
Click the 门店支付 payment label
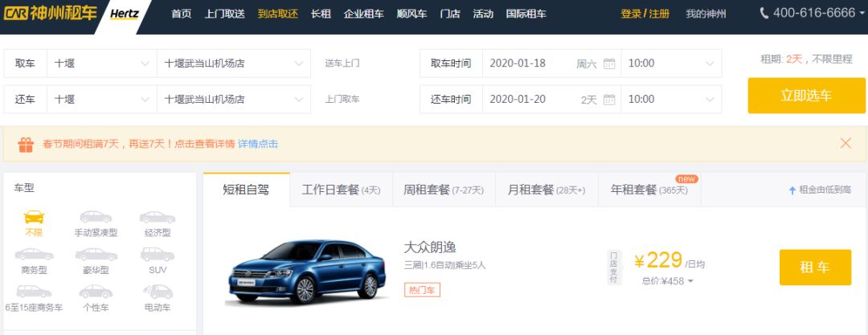(x=613, y=268)
